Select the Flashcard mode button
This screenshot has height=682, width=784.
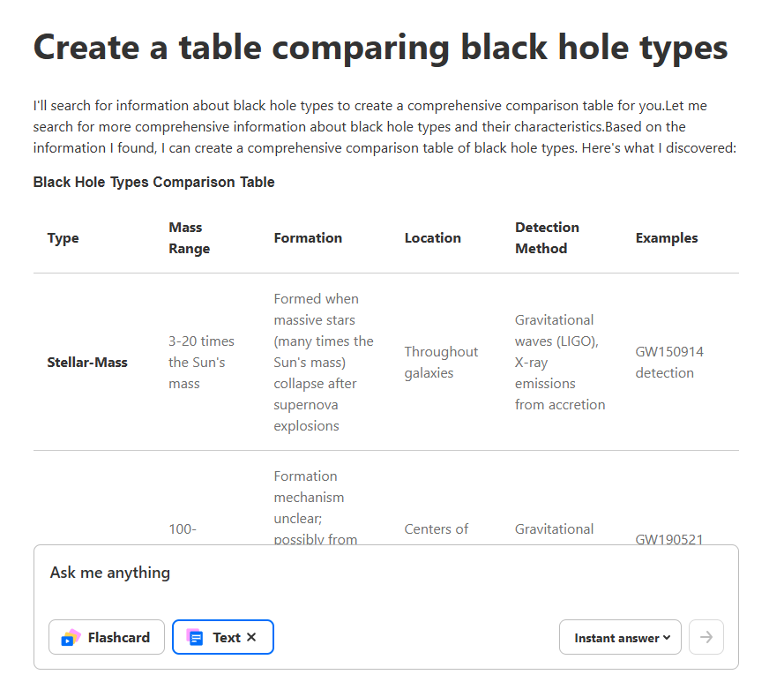[107, 637]
